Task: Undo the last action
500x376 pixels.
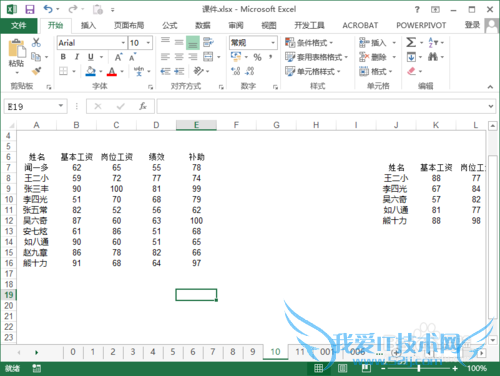Action: [x=48, y=9]
